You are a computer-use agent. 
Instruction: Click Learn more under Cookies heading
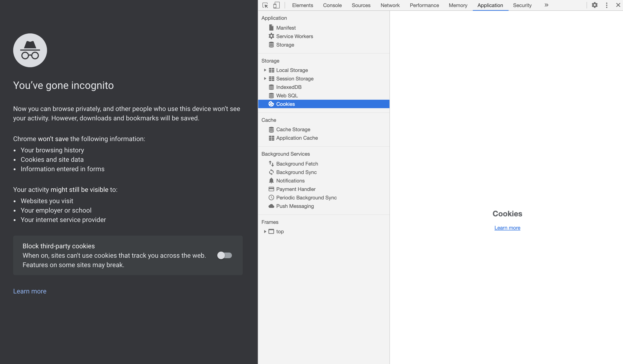click(x=507, y=228)
